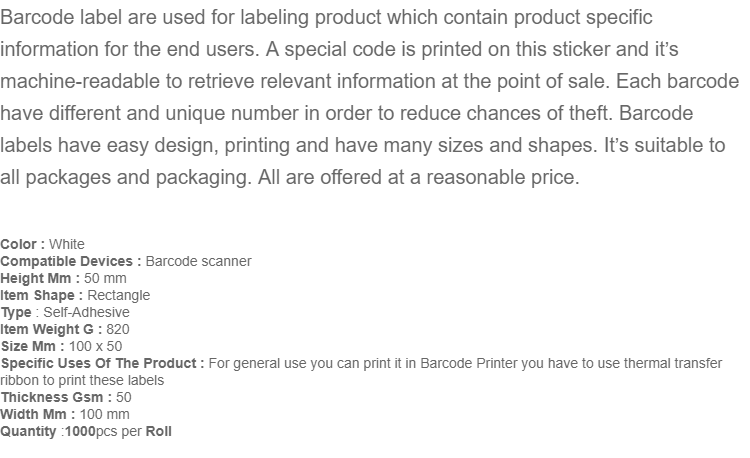Click 'Specific Uses Of The Product :' label

[x=102, y=363]
